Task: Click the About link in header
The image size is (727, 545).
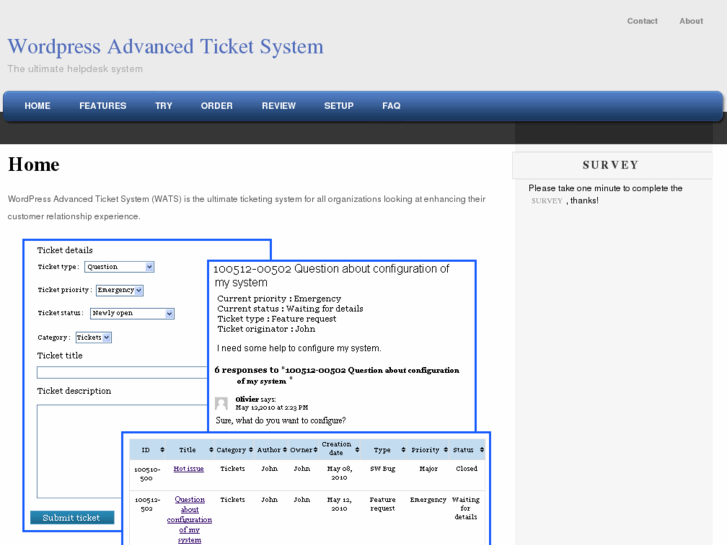Action: [x=691, y=21]
